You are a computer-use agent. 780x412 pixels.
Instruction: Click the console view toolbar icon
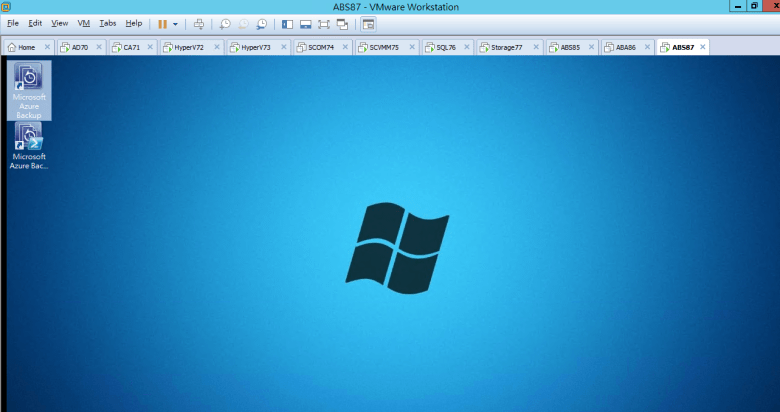[x=368, y=23]
